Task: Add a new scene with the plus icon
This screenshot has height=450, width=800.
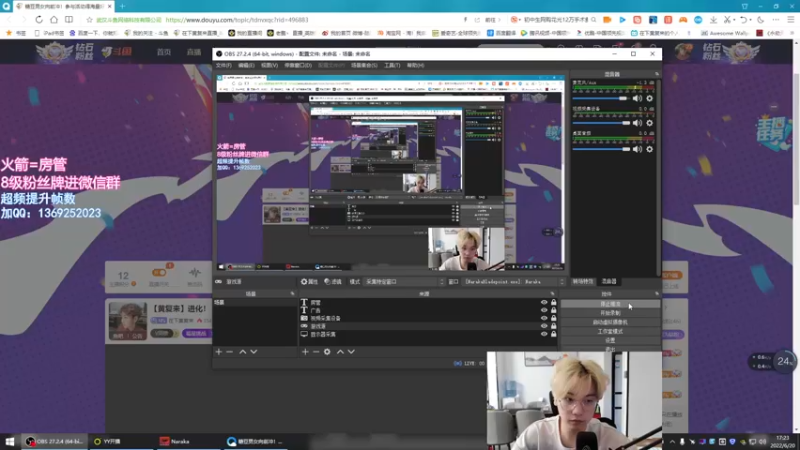Action: tap(219, 352)
